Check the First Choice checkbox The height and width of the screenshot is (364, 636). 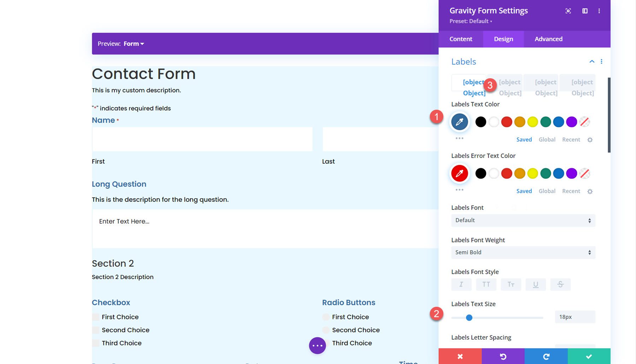(x=96, y=317)
